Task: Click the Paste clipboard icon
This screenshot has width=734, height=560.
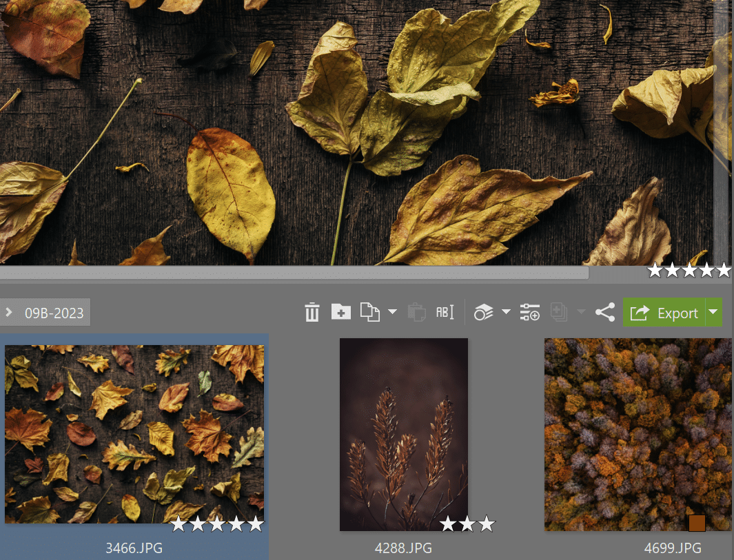Action: 416,313
